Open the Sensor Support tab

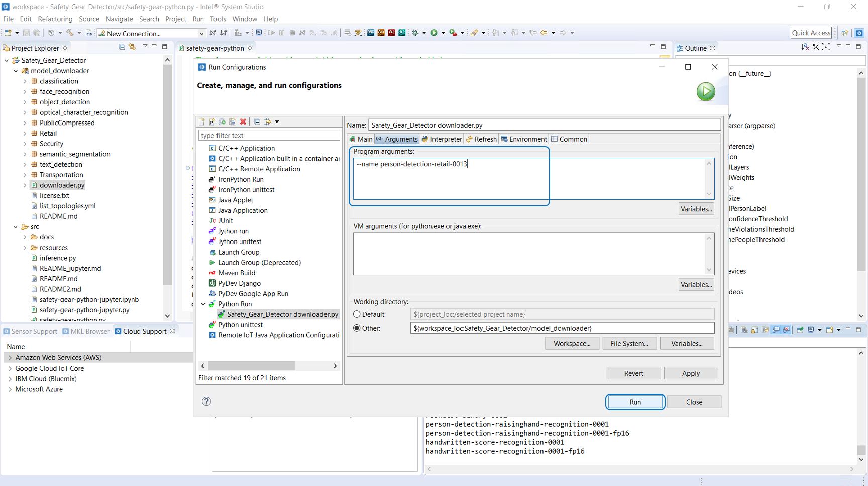(30, 332)
